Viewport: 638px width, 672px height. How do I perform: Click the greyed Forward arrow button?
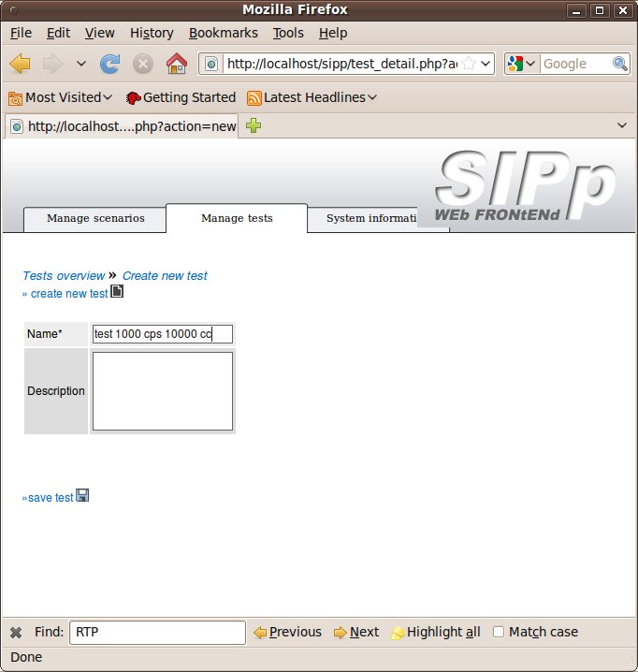pyautogui.click(x=52, y=65)
